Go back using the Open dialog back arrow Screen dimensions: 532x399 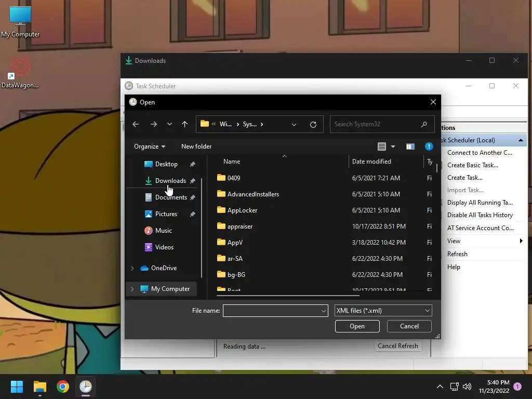[136, 124]
